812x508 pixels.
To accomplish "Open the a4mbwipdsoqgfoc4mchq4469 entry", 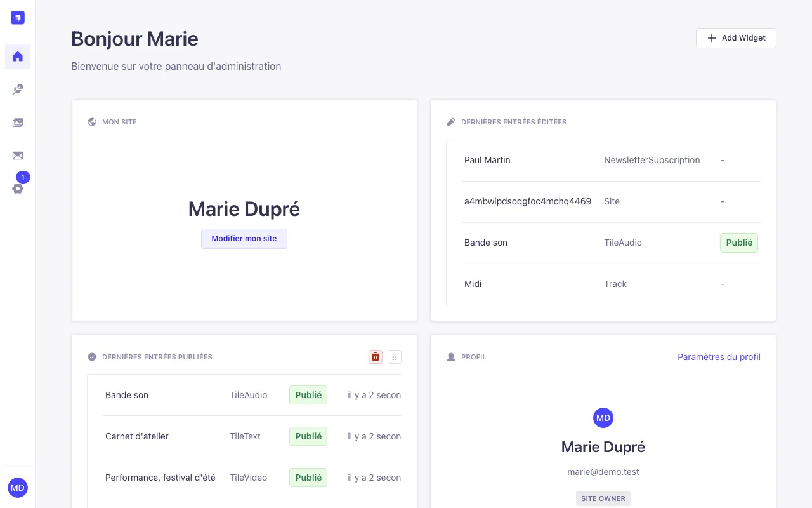I will point(528,201).
